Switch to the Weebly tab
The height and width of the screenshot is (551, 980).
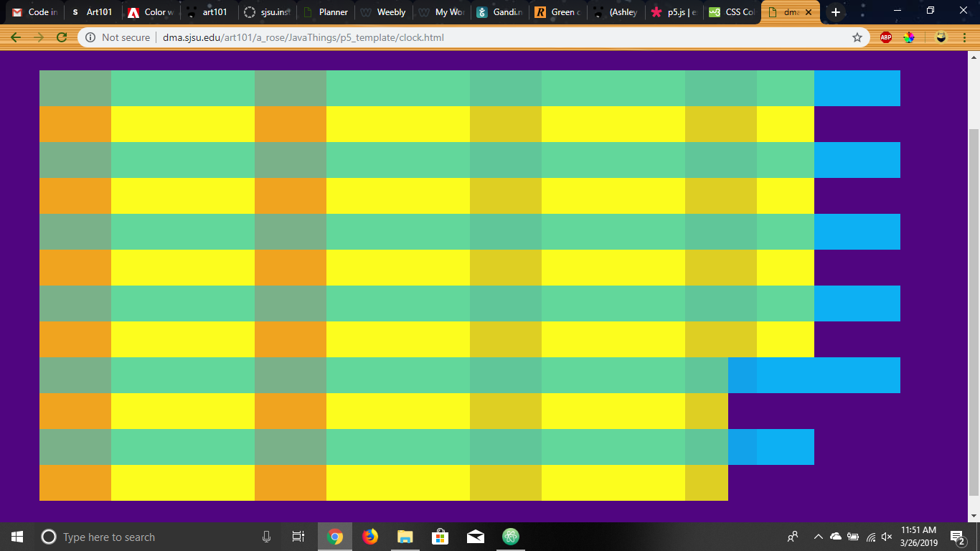tap(383, 12)
